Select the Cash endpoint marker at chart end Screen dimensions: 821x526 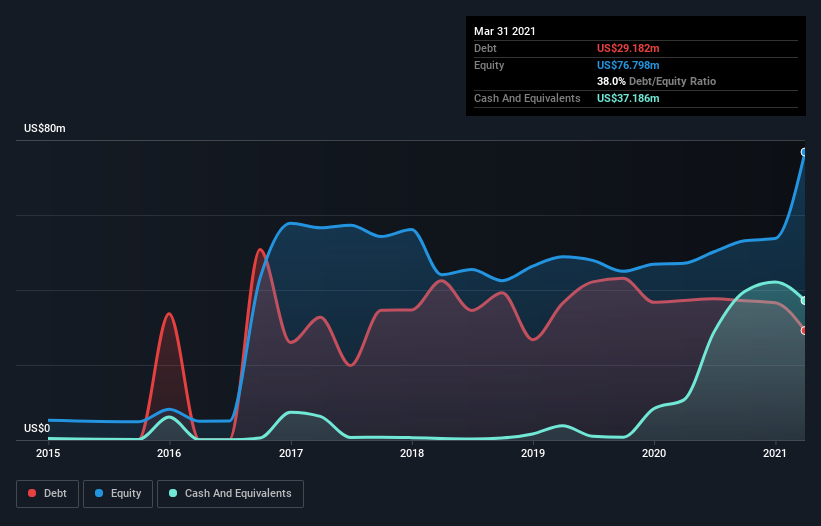tap(804, 301)
